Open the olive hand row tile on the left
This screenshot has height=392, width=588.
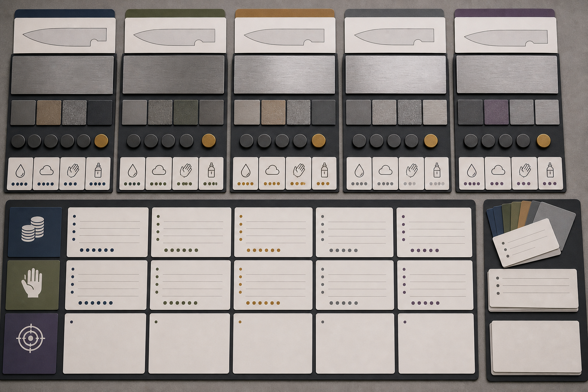33,285
